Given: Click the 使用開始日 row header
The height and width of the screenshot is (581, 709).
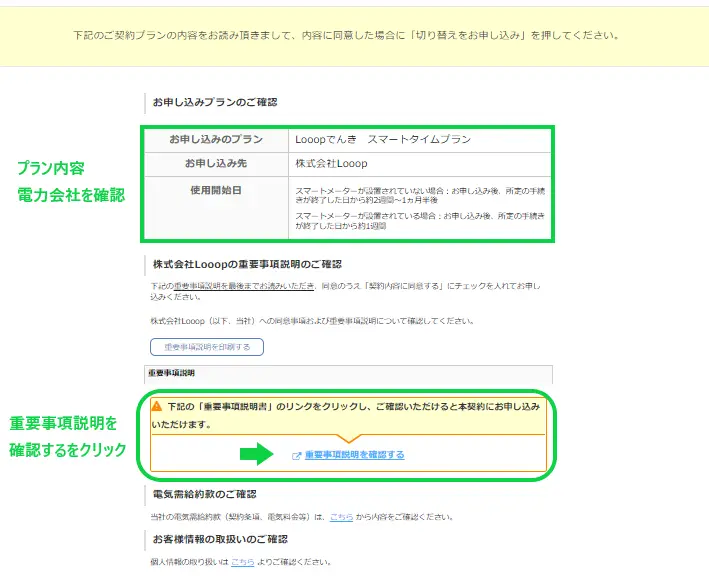Looking at the screenshot, I should coord(216,208).
